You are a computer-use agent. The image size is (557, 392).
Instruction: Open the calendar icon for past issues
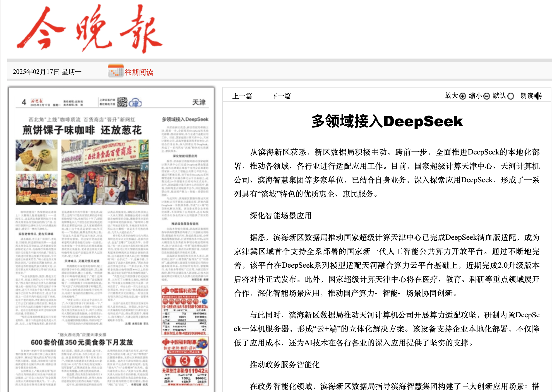click(116, 71)
